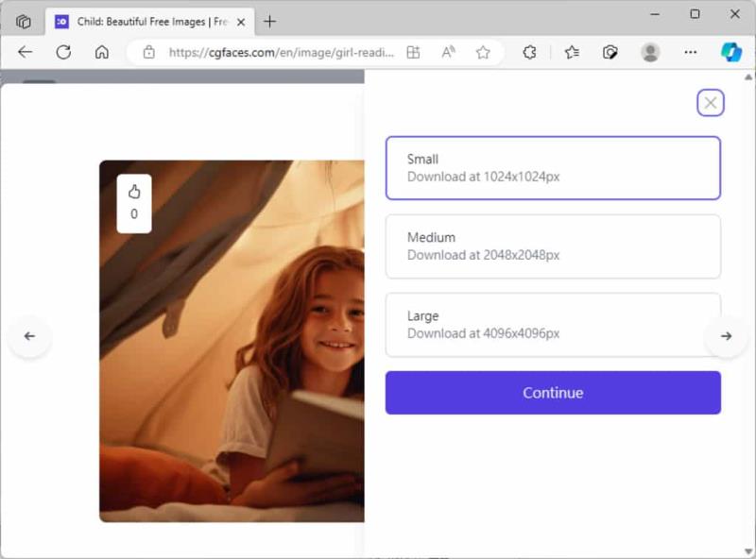Click the Continue button
The width and height of the screenshot is (756, 559).
pyautogui.click(x=553, y=392)
